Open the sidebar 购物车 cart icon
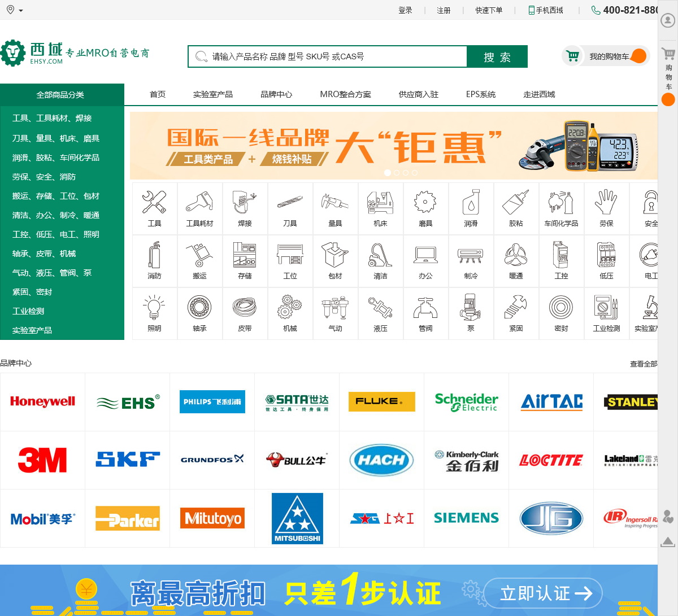This screenshot has width=678, height=616. click(668, 54)
